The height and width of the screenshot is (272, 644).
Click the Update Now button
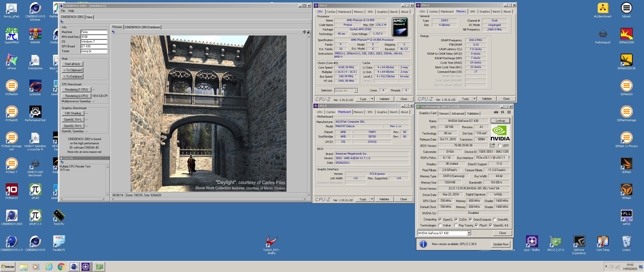coord(501,244)
